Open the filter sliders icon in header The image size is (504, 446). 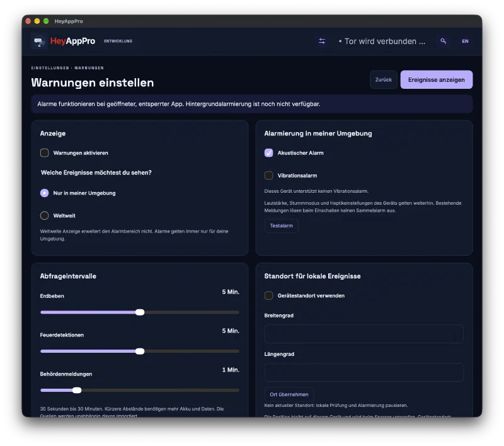(x=322, y=41)
